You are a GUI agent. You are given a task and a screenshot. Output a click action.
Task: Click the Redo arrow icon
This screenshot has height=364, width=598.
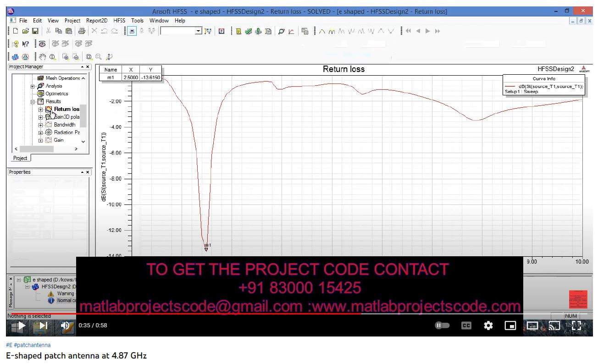[115, 31]
